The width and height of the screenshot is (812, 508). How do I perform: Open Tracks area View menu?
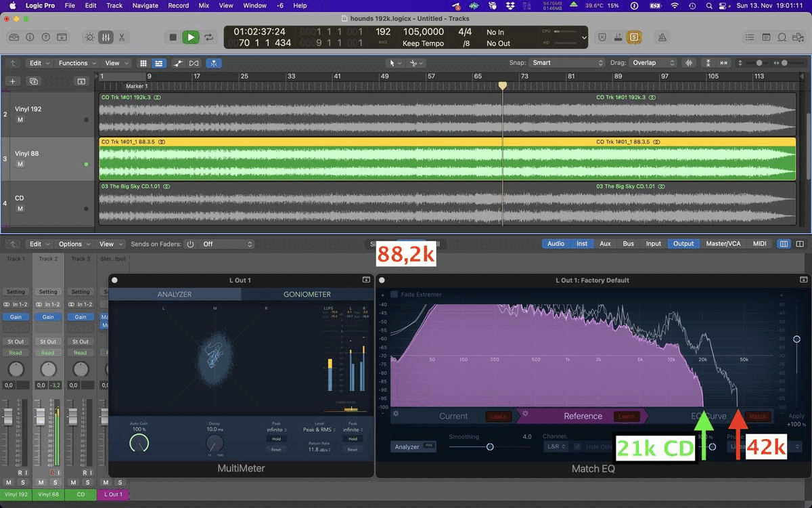pos(116,63)
